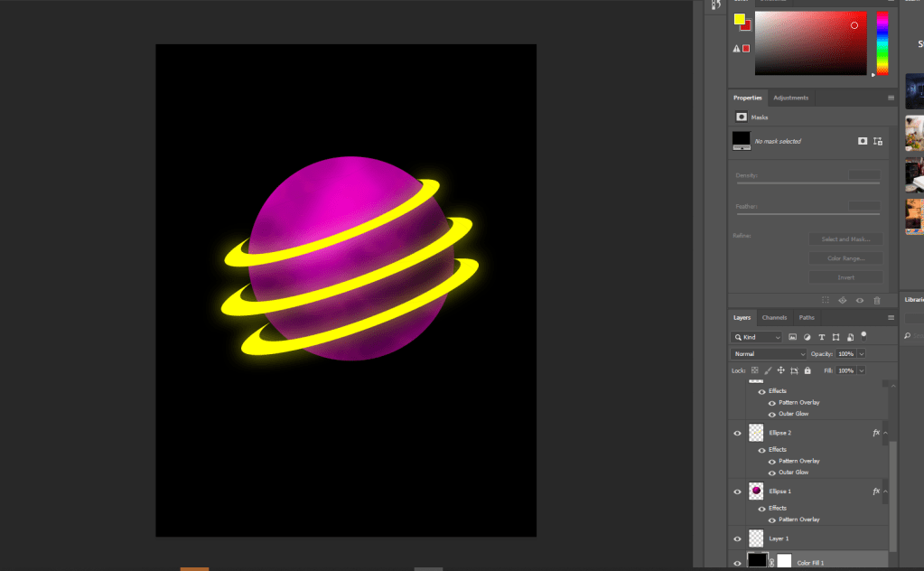Click the lock transparent pixels icon
Screen dimensions: 924x571
coord(755,370)
